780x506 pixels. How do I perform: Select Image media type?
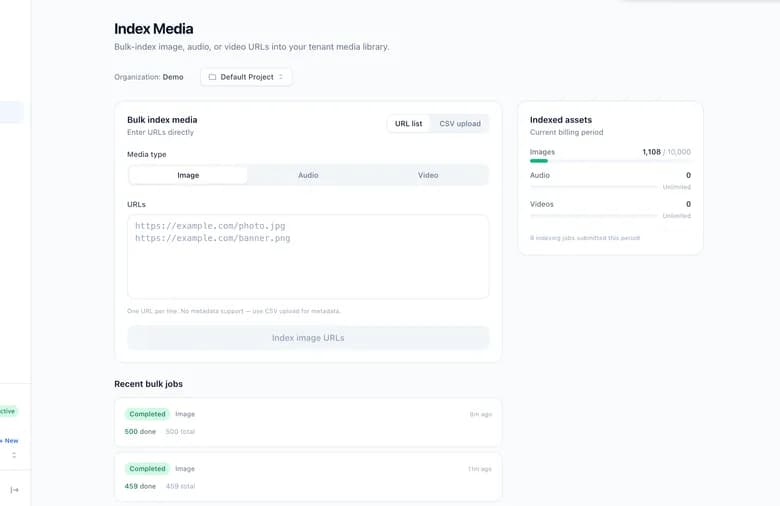188,175
